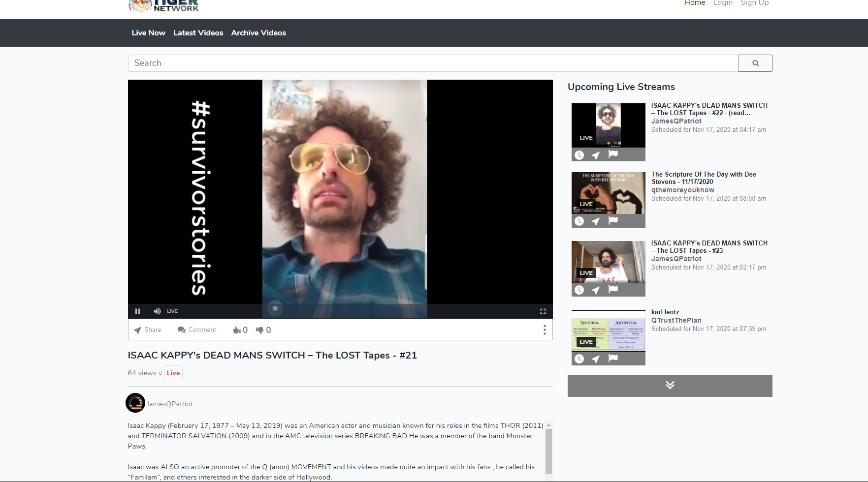Click description scrollbar up arrow

(x=548, y=424)
